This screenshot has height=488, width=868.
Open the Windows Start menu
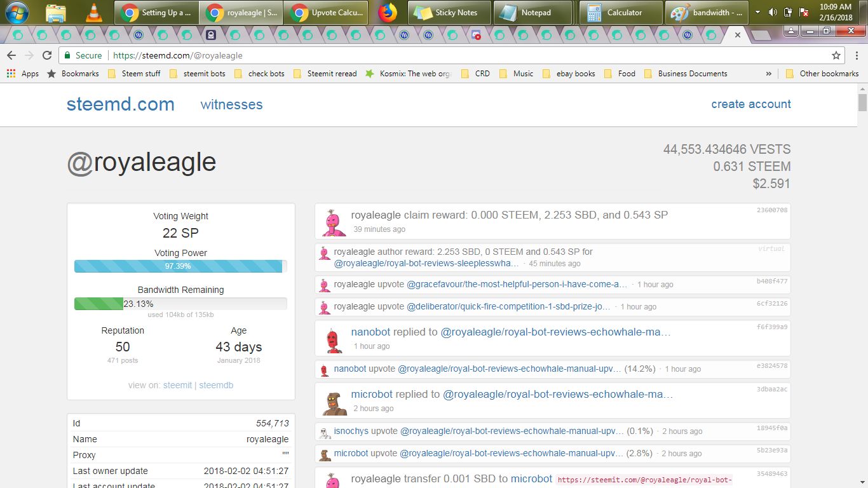tap(17, 12)
